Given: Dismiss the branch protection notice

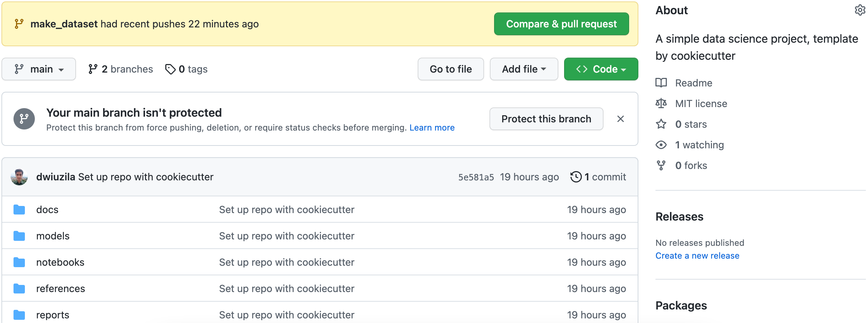Looking at the screenshot, I should coord(621,119).
